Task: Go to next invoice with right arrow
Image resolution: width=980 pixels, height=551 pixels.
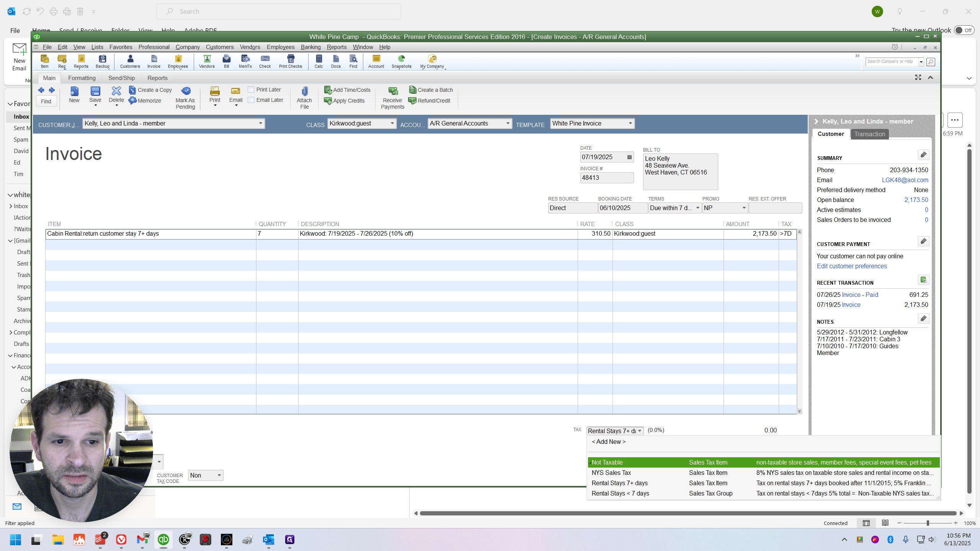Action: coord(52,90)
